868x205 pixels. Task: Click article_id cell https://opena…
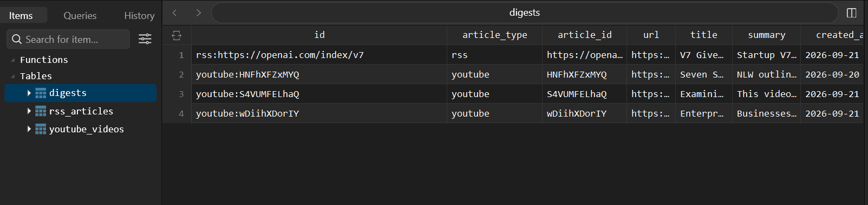585,55
